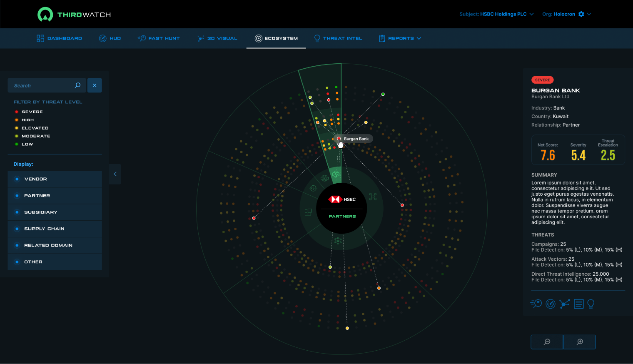Screen dimensions: 633x364
Task: Expand the Subject HSBC Holdings PLC dropdown
Action: click(496, 14)
